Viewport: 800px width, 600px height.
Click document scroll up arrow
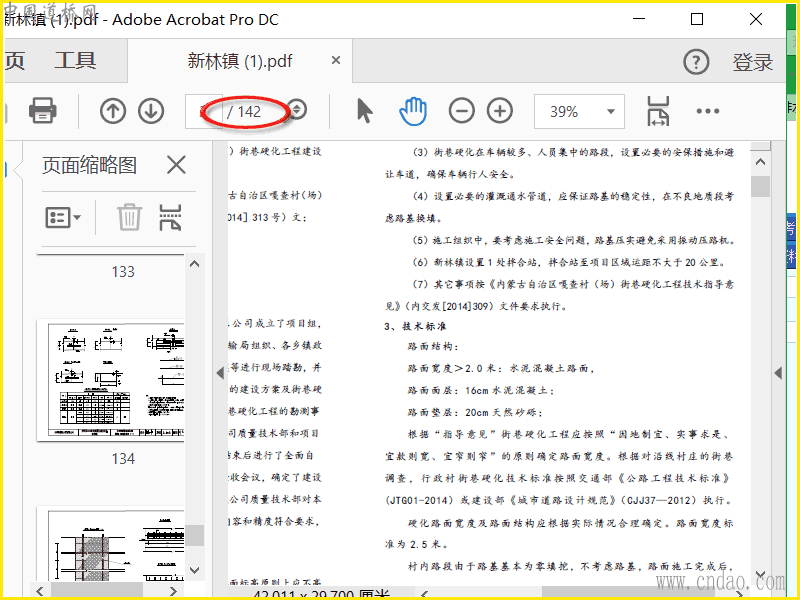760,162
